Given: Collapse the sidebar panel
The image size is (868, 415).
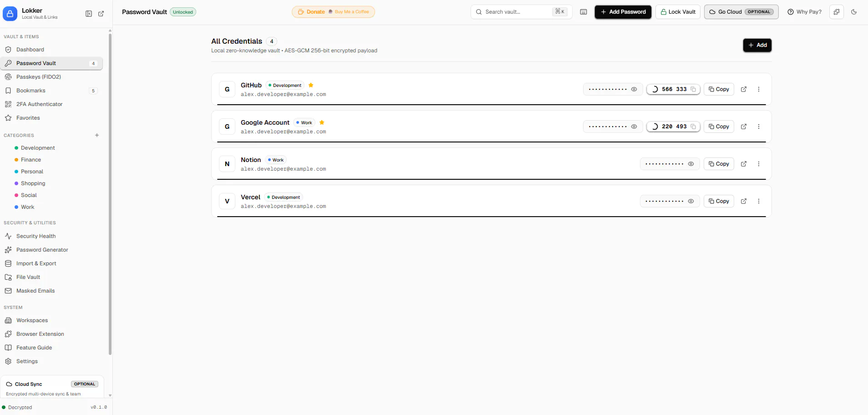Looking at the screenshot, I should tap(89, 14).
